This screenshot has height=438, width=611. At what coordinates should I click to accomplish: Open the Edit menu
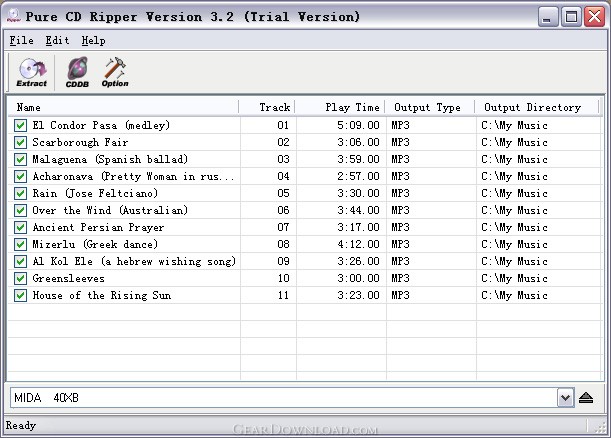point(57,41)
